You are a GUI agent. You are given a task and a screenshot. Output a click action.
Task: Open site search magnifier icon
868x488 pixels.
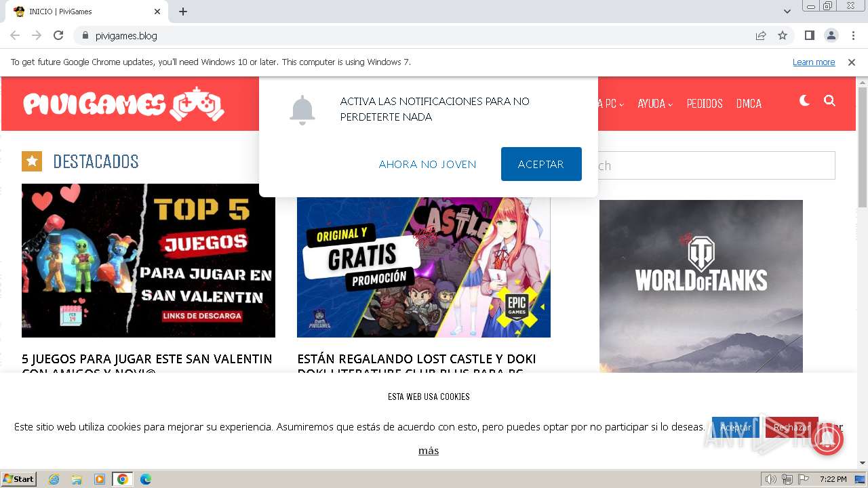click(x=829, y=101)
